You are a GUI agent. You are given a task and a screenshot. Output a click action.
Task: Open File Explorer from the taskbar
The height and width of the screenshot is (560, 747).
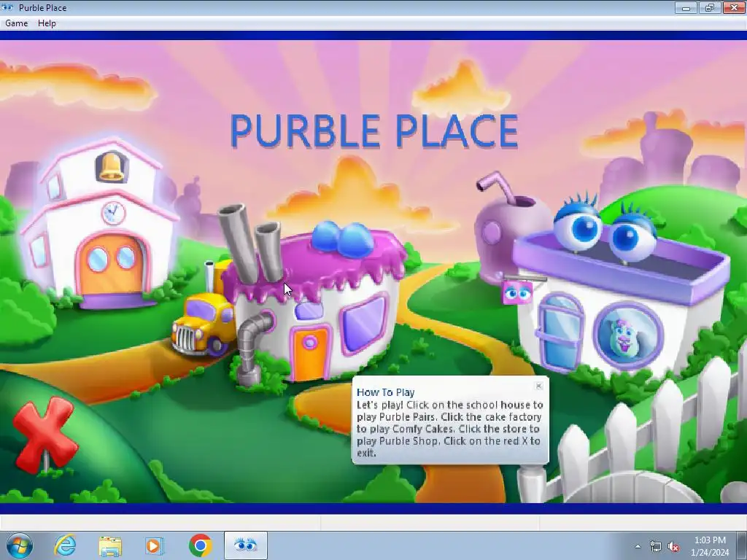(110, 545)
